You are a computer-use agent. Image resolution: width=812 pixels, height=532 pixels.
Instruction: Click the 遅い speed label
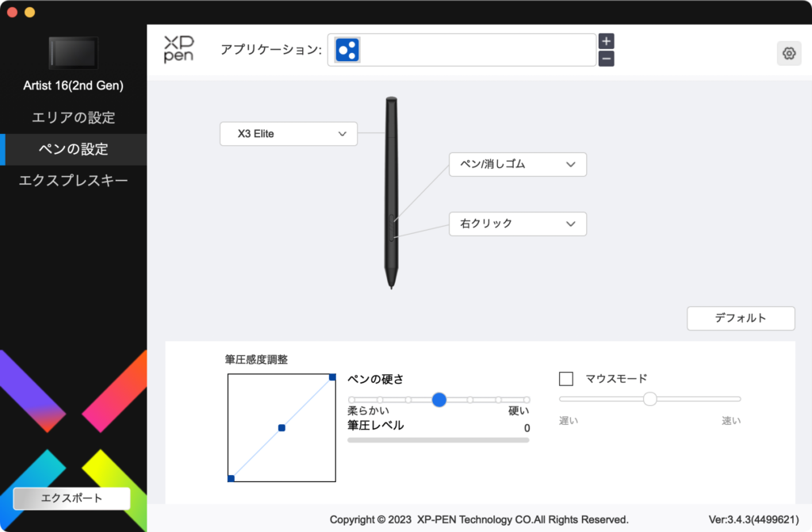tap(569, 421)
